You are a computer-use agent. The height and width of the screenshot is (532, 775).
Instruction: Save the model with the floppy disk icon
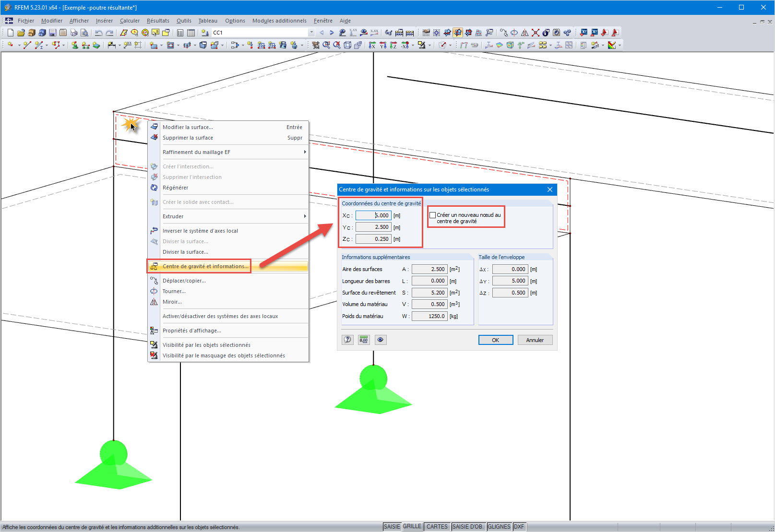pos(52,33)
